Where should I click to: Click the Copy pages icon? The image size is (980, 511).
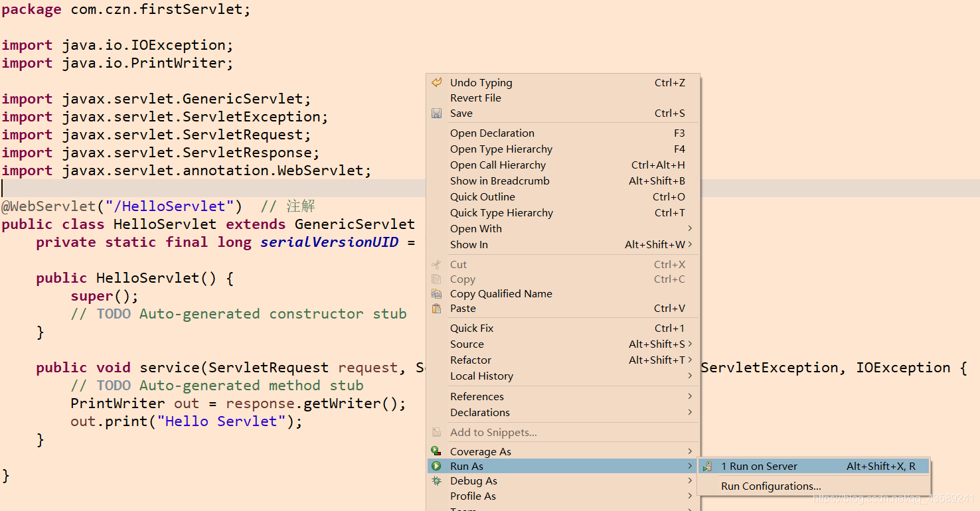(x=436, y=279)
